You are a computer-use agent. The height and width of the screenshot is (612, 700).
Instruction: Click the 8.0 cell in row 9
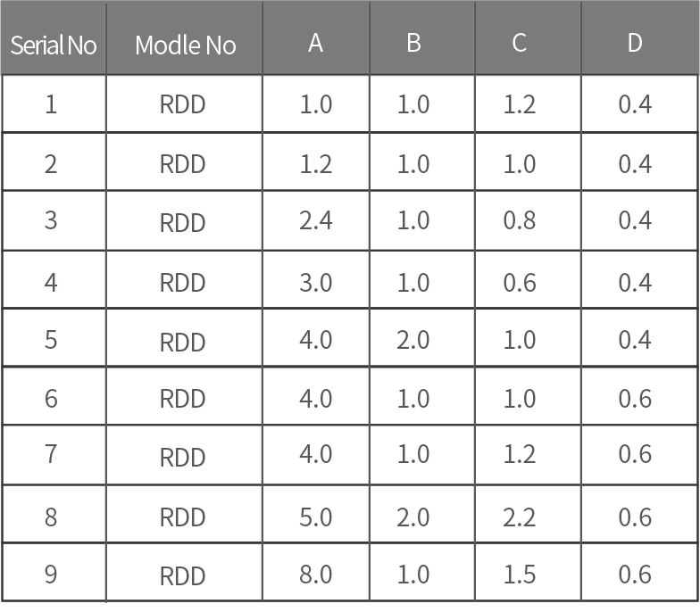(316, 574)
